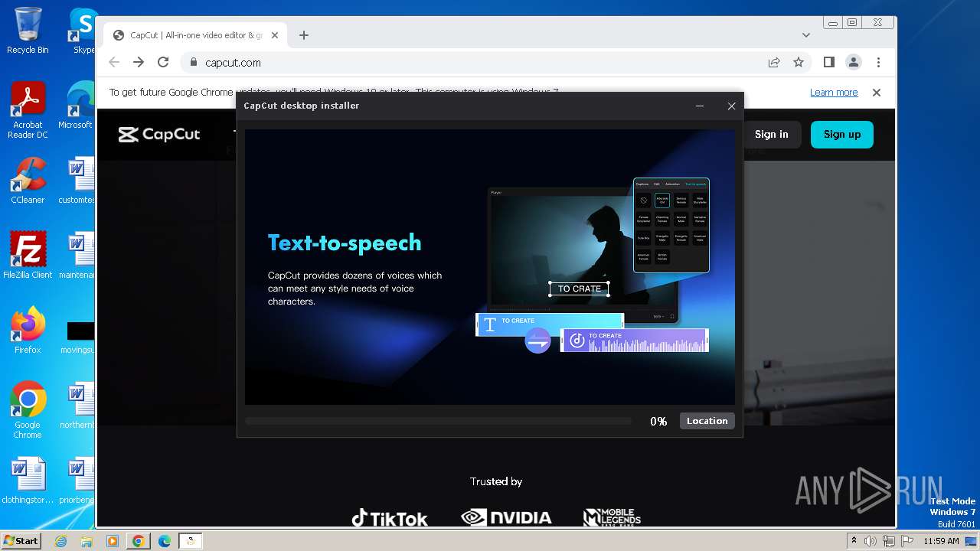
Task: Click the NVIDIA logo under Trusted by
Action: click(506, 517)
